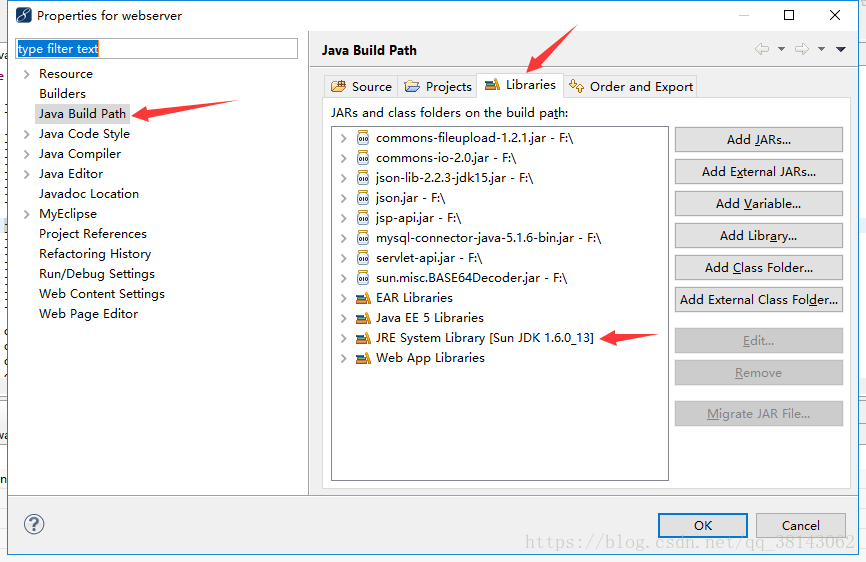Click the back navigation arrow icon

(762, 49)
